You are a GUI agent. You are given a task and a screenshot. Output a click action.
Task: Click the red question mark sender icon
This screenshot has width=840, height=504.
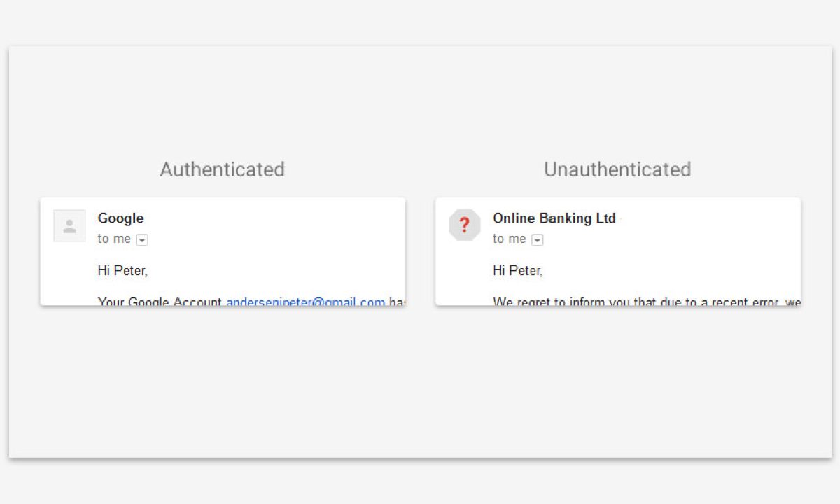coord(464,225)
